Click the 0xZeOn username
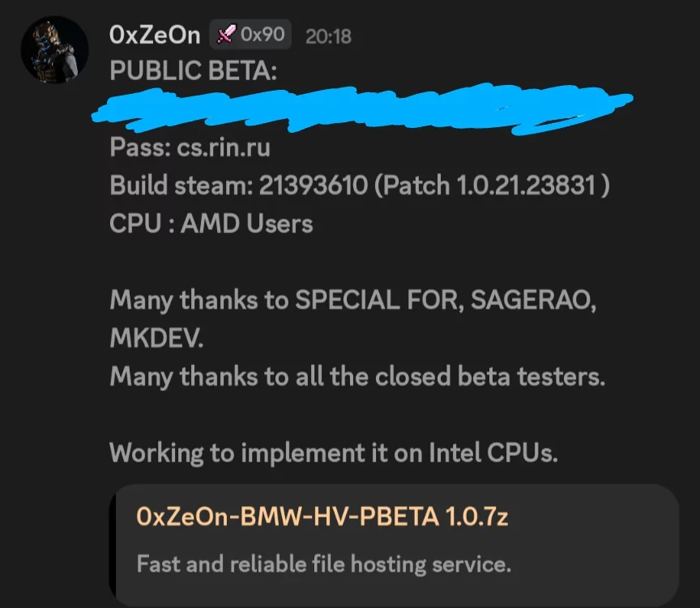Screen dimensions: 700x608 [155, 35]
